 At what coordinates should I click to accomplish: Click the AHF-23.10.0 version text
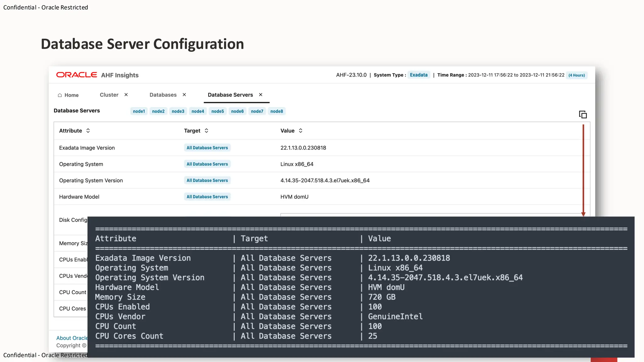351,75
